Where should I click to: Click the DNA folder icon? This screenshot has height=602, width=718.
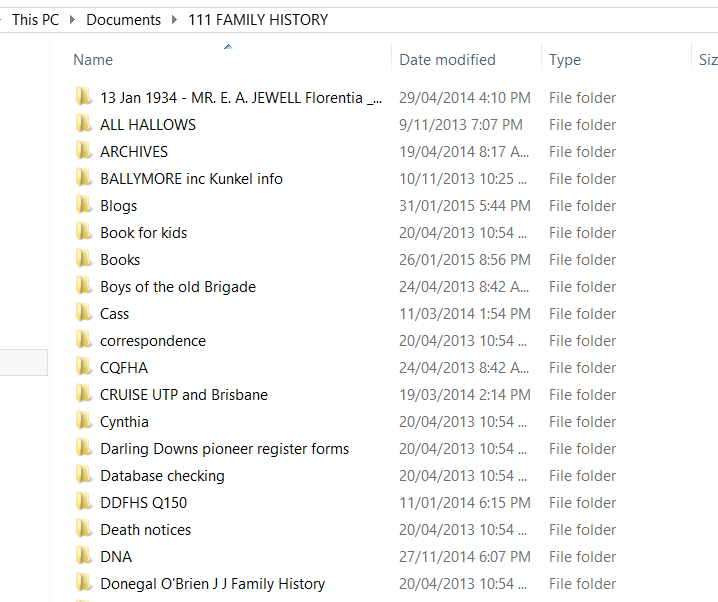click(x=84, y=557)
